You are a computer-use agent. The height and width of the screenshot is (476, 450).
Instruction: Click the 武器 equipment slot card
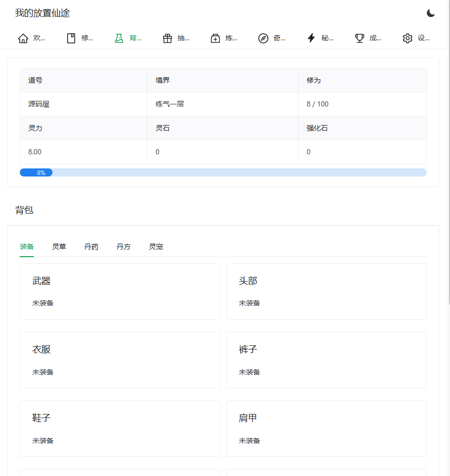(x=120, y=291)
